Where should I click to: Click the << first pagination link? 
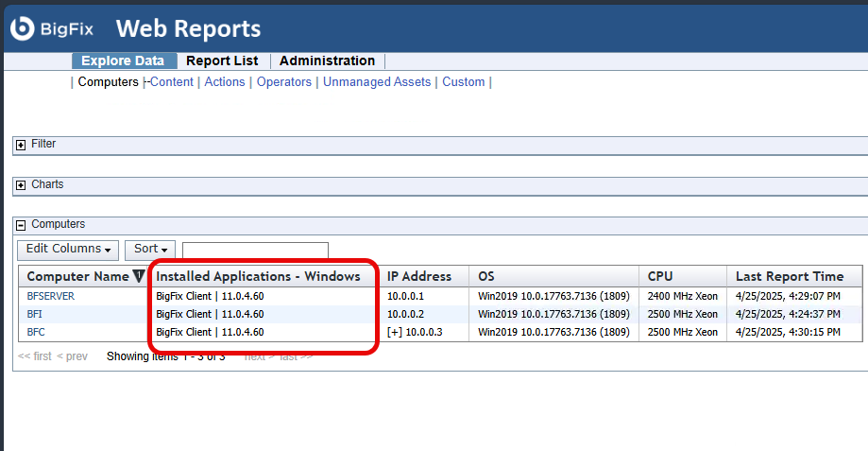(x=34, y=356)
